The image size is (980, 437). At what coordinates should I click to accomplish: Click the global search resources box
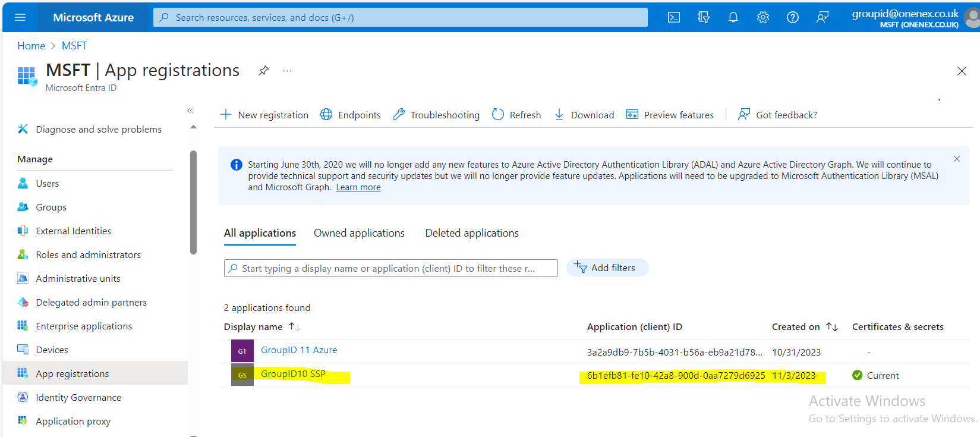pyautogui.click(x=401, y=17)
